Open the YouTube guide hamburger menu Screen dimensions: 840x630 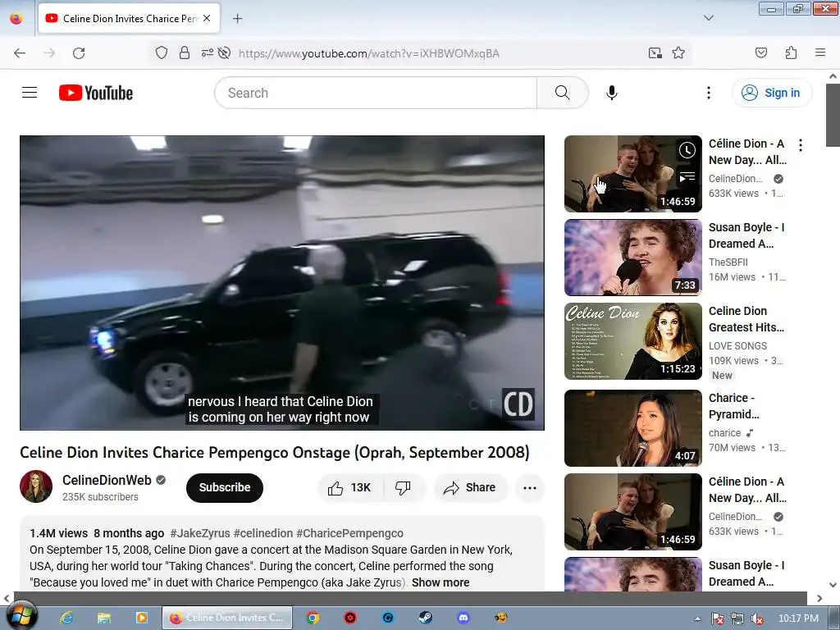(30, 93)
